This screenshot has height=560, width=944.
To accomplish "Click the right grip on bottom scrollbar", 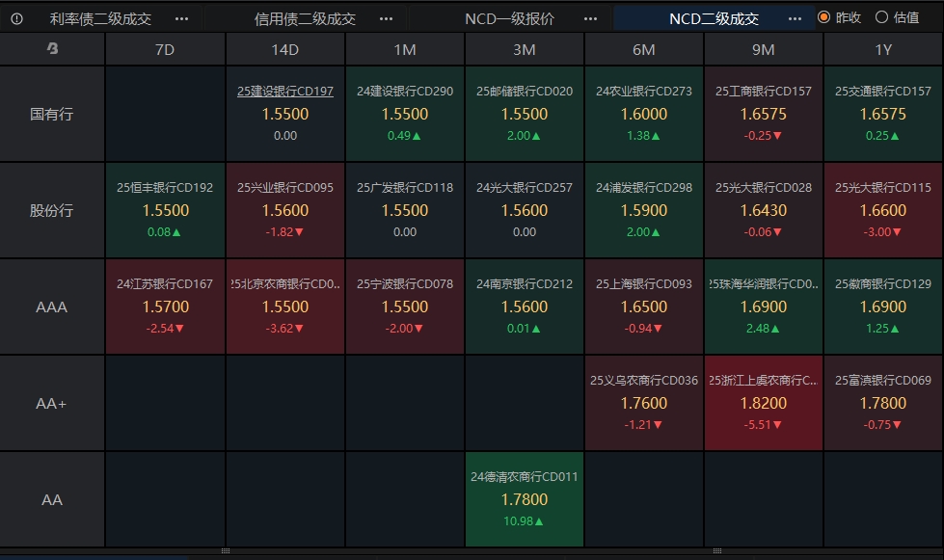I will click(x=717, y=551).
